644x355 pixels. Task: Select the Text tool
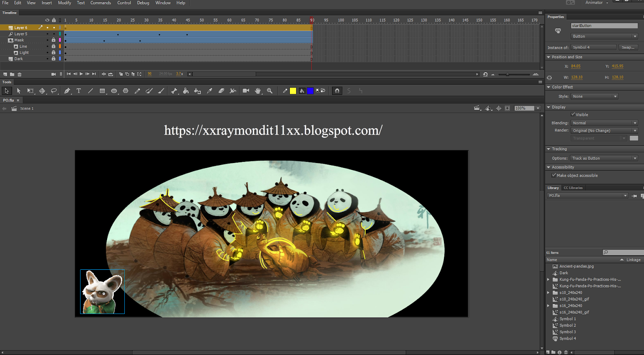[79, 91]
